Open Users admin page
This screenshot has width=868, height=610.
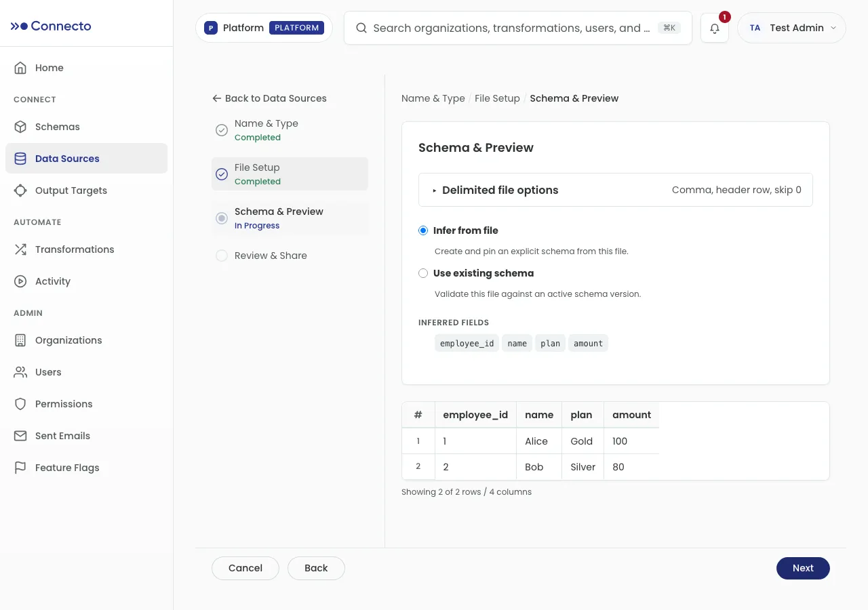point(86,372)
